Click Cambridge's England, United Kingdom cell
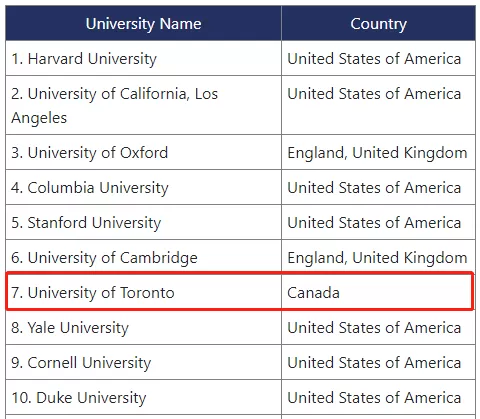The width and height of the screenshot is (480, 419). click(x=378, y=257)
